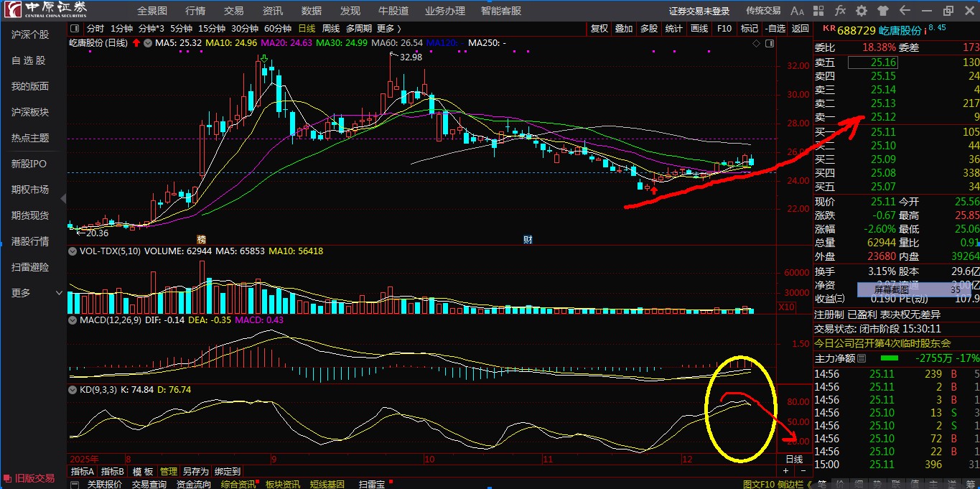Viewport: 980px width, 489px height.
Task: Toggle settings circle beside VOL-TDX indicator
Action: coord(73,251)
